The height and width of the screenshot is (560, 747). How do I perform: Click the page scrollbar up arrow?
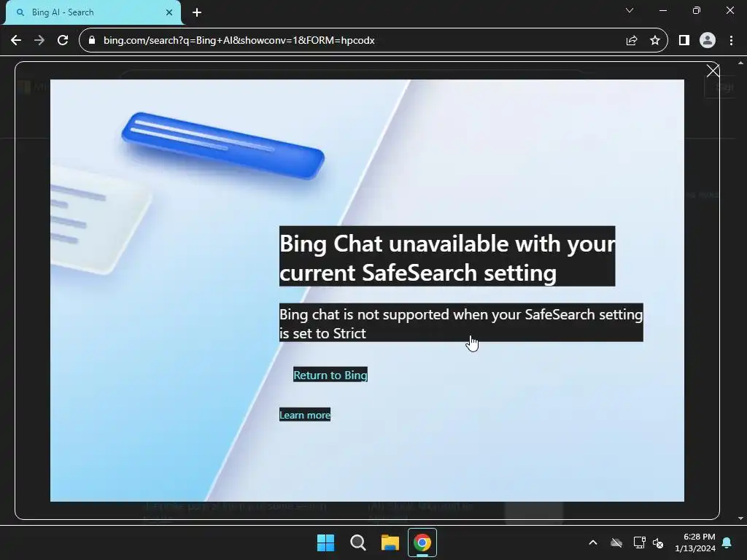tap(740, 63)
